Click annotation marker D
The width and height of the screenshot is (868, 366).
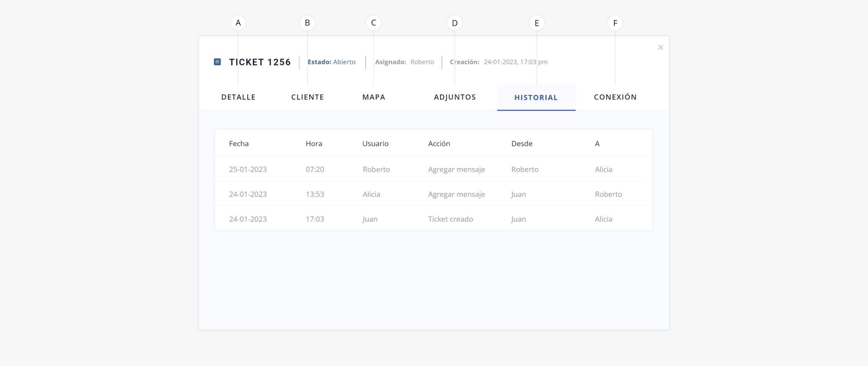(x=454, y=23)
